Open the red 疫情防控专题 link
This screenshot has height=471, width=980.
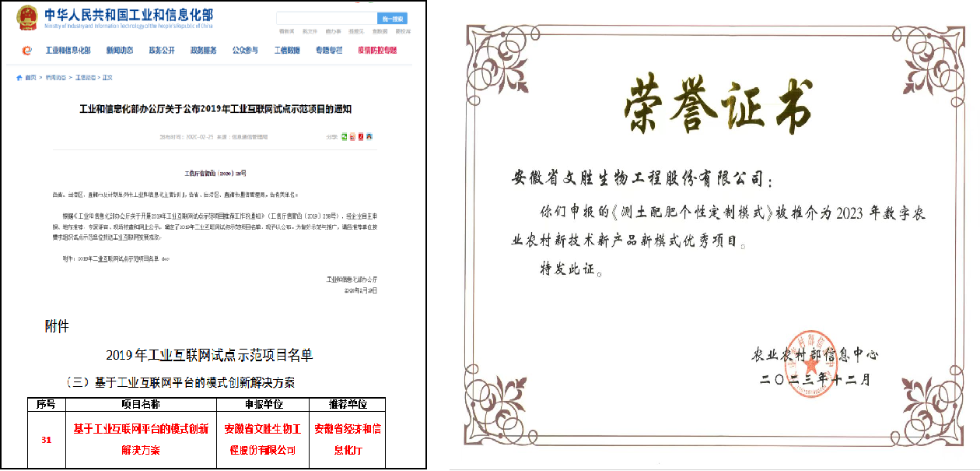pos(377,51)
